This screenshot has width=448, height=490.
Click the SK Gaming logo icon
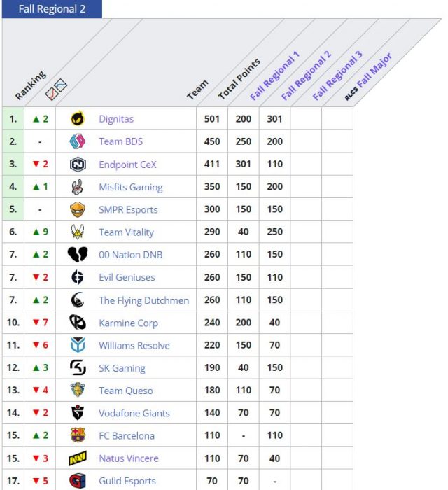(78, 368)
